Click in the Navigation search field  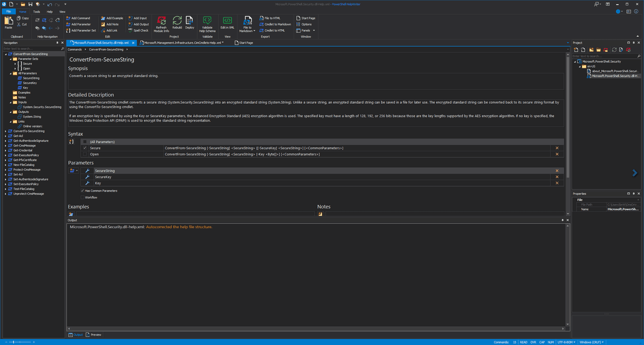pos(33,49)
